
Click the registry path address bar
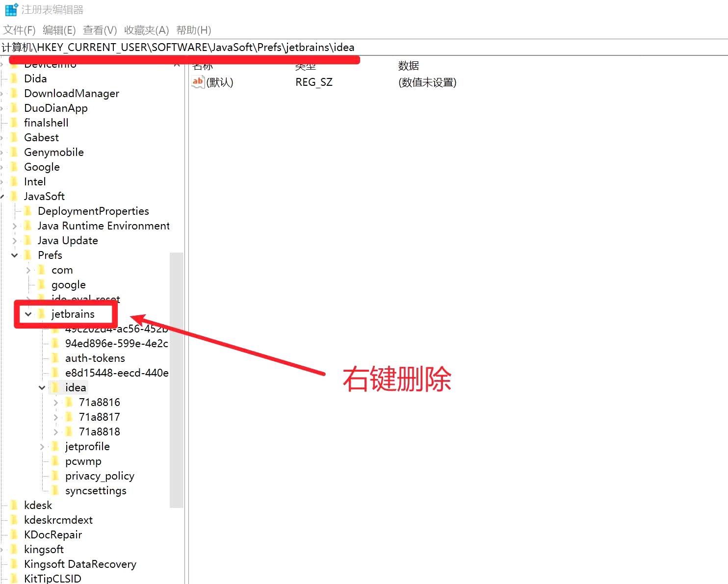[364, 48]
